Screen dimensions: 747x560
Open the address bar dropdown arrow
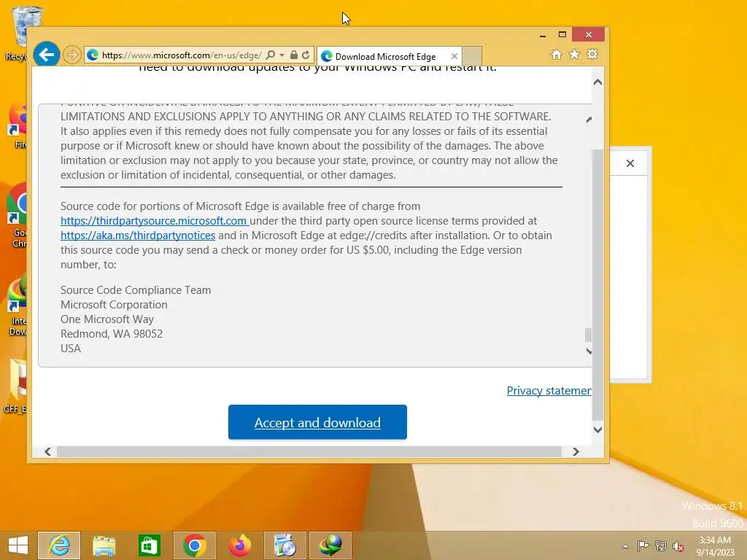click(282, 55)
